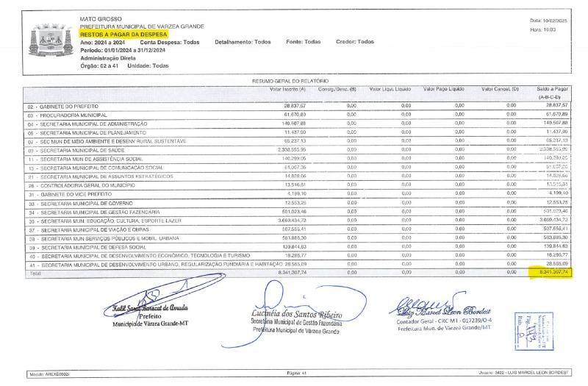
Task: Click 'Conta Despesa: Todas' filter text
Action: 170,43
